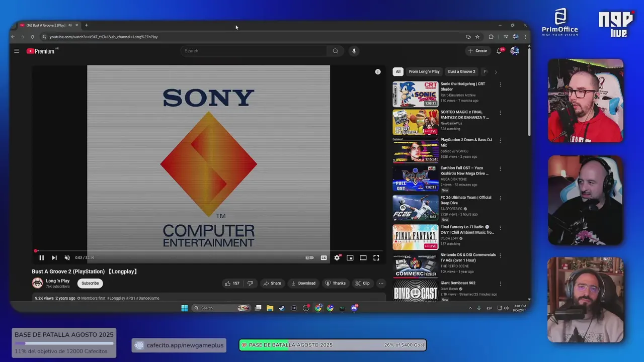This screenshot has width=644, height=362.
Task: Open options for Earthion Full OST video
Action: [500, 169]
